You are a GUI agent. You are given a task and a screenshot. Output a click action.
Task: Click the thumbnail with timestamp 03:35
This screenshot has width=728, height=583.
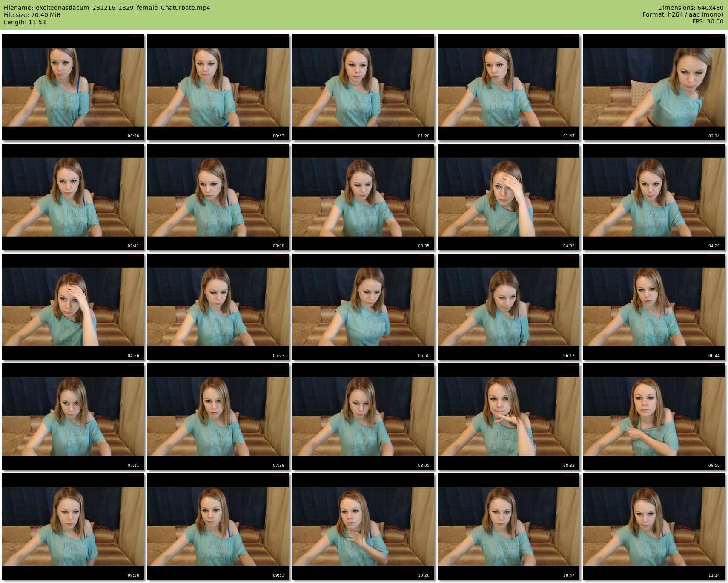(364, 197)
